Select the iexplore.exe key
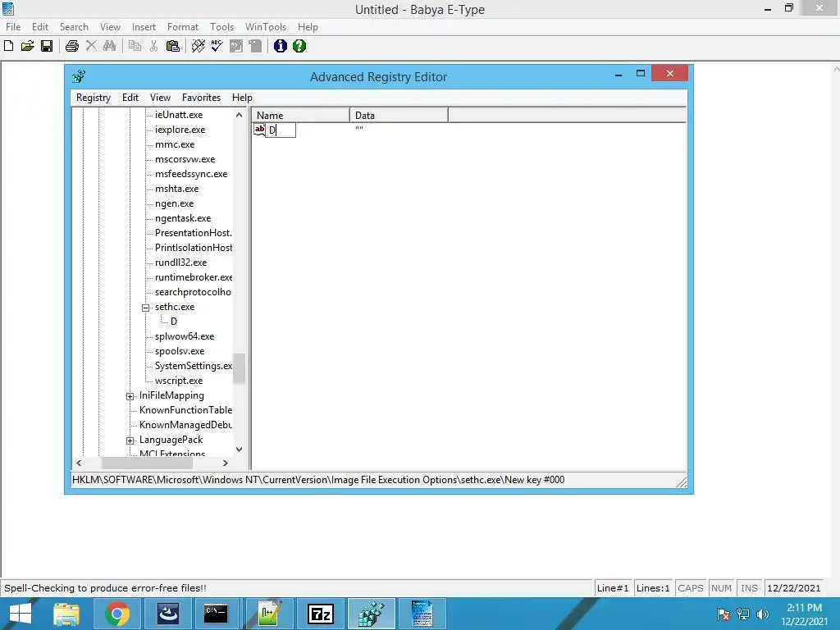Screen dimensions: 840x630 coord(180,130)
